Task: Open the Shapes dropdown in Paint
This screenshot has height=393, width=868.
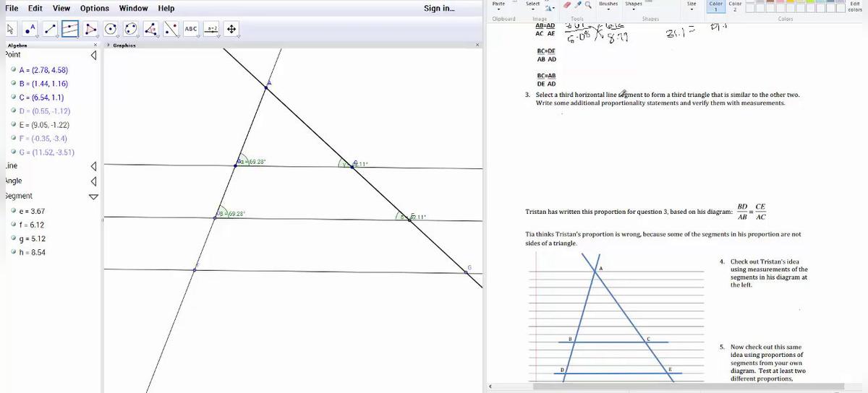Action: 634,10
